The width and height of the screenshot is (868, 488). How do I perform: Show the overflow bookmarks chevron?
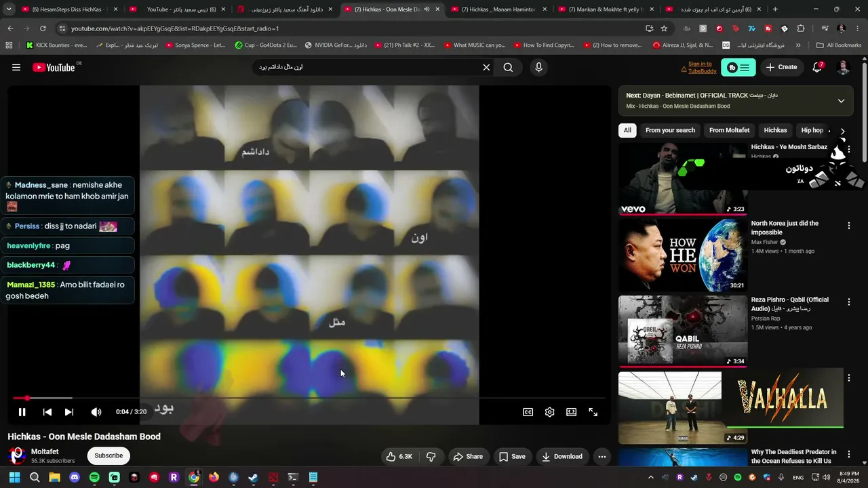point(798,45)
